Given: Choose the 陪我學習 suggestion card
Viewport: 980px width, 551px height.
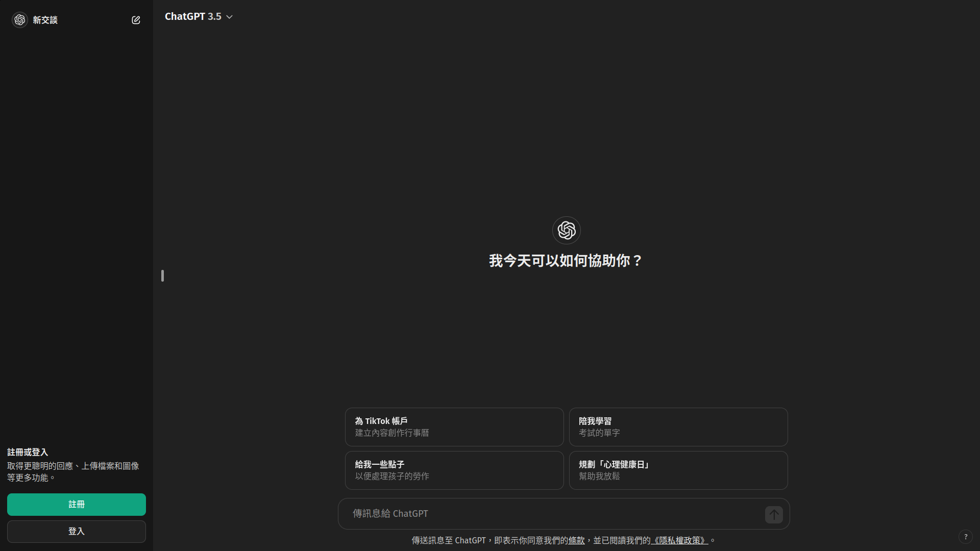Looking at the screenshot, I should pyautogui.click(x=678, y=427).
